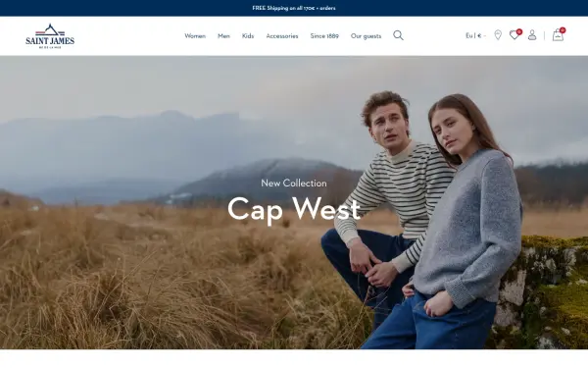Open the Since 1889 menu
588x368 pixels.
click(x=324, y=36)
